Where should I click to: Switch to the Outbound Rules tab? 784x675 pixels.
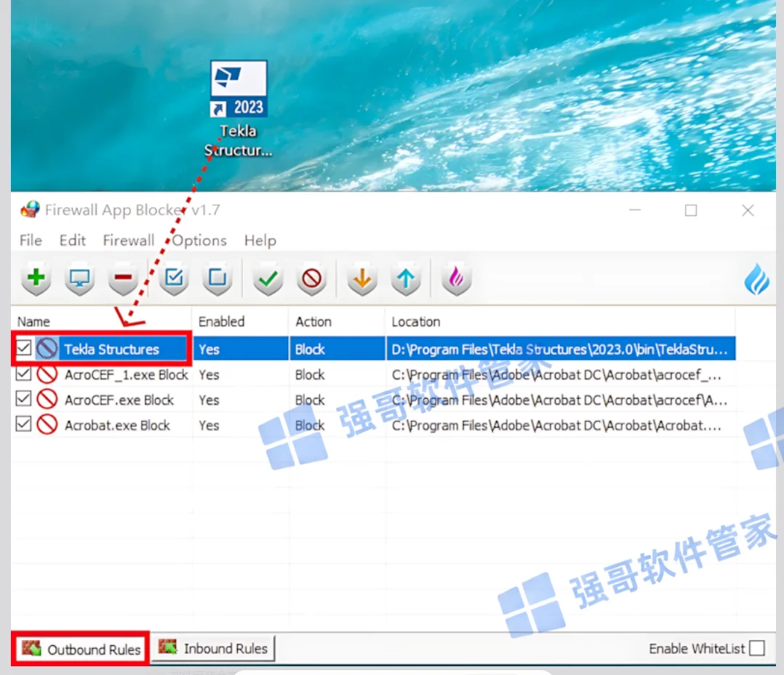pyautogui.click(x=81, y=649)
